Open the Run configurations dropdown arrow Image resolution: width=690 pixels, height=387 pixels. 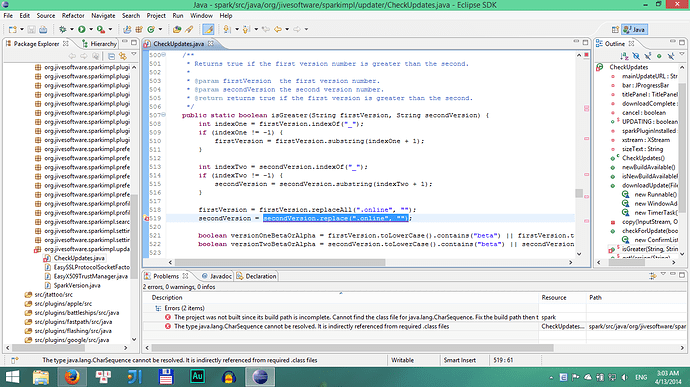click(91, 29)
